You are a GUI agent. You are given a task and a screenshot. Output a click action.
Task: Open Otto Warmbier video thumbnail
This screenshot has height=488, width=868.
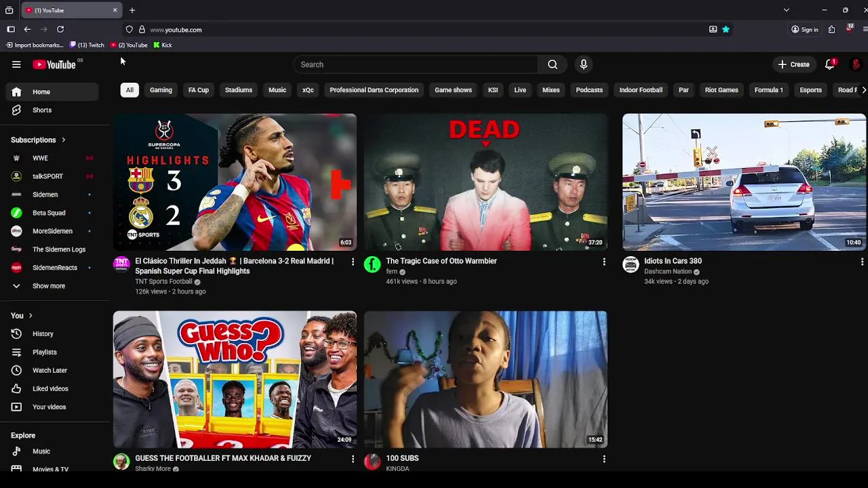pyautogui.click(x=486, y=182)
